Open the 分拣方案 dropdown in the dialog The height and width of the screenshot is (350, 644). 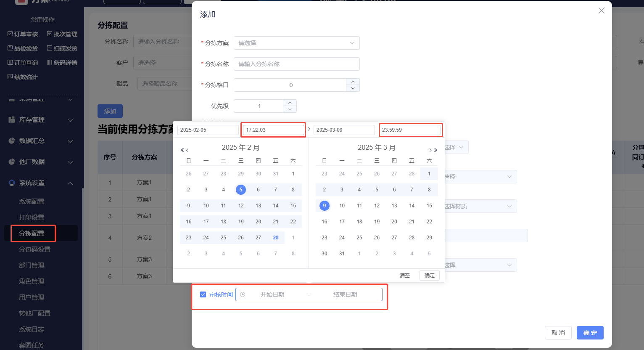tap(297, 43)
